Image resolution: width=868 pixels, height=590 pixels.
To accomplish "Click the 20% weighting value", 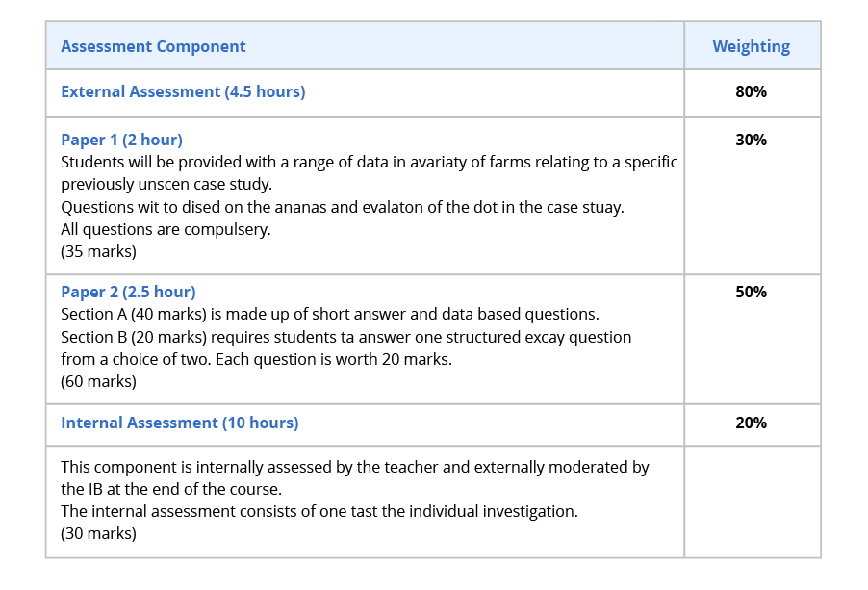I will (x=751, y=423).
